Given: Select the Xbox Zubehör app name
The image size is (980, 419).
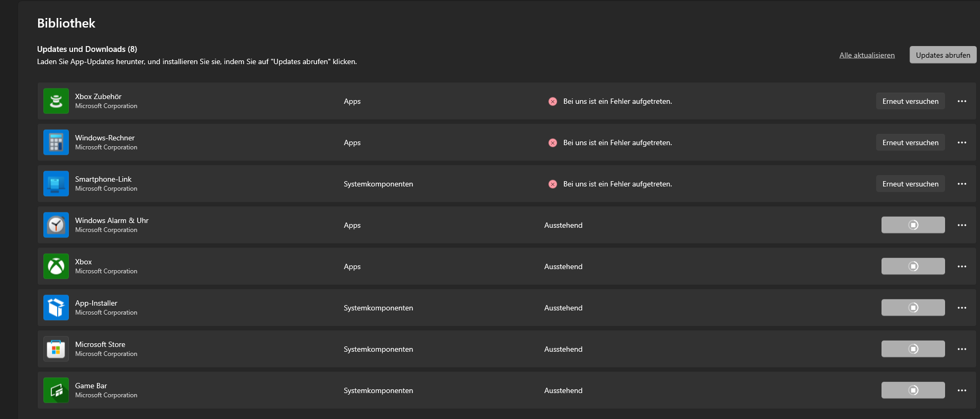Looking at the screenshot, I should click(98, 96).
